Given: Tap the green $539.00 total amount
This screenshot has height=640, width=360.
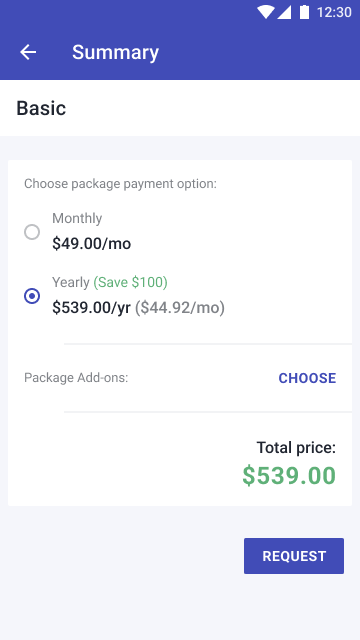Looking at the screenshot, I should (x=289, y=476).
